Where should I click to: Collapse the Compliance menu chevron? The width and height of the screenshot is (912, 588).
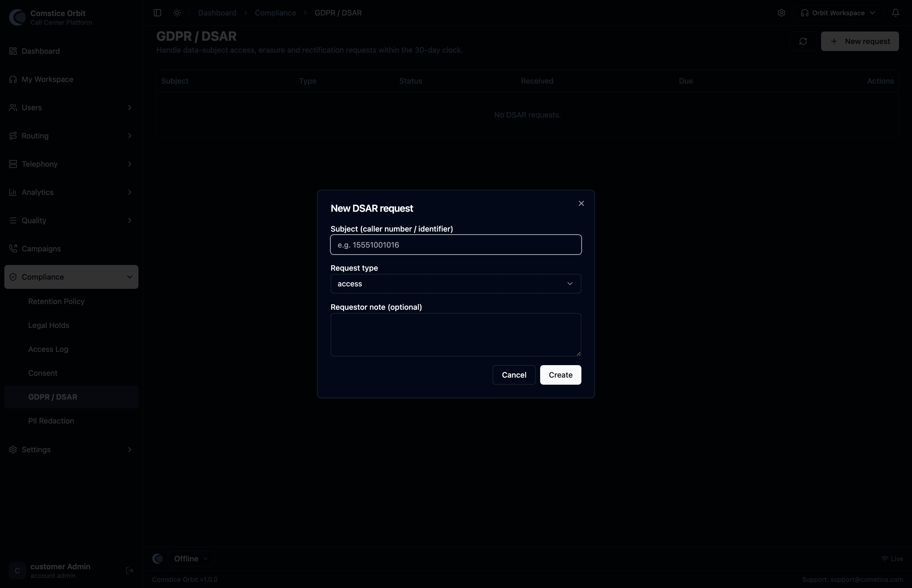(129, 277)
